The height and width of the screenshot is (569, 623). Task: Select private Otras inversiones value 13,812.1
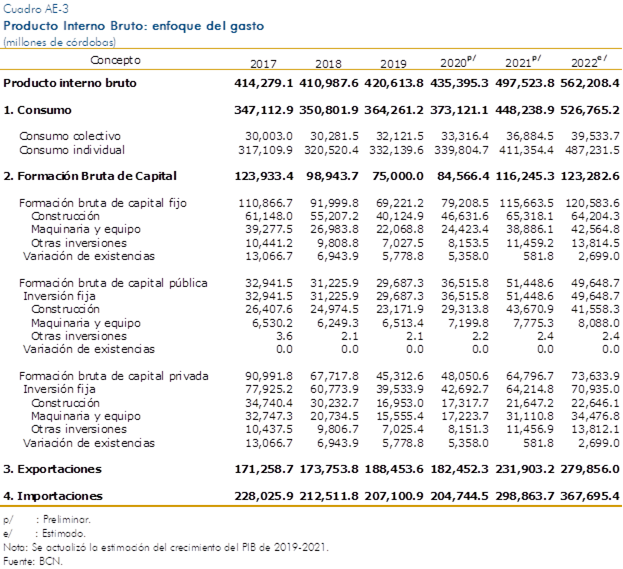[596, 429]
